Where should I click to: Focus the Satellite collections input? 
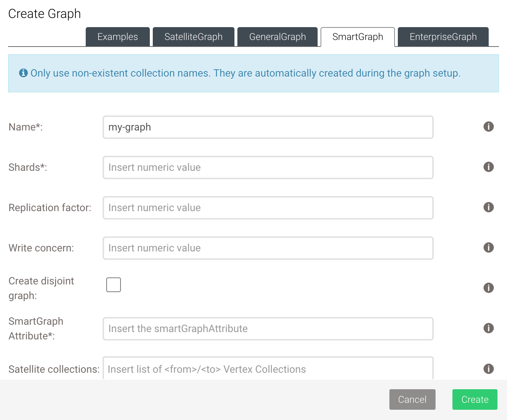click(268, 368)
